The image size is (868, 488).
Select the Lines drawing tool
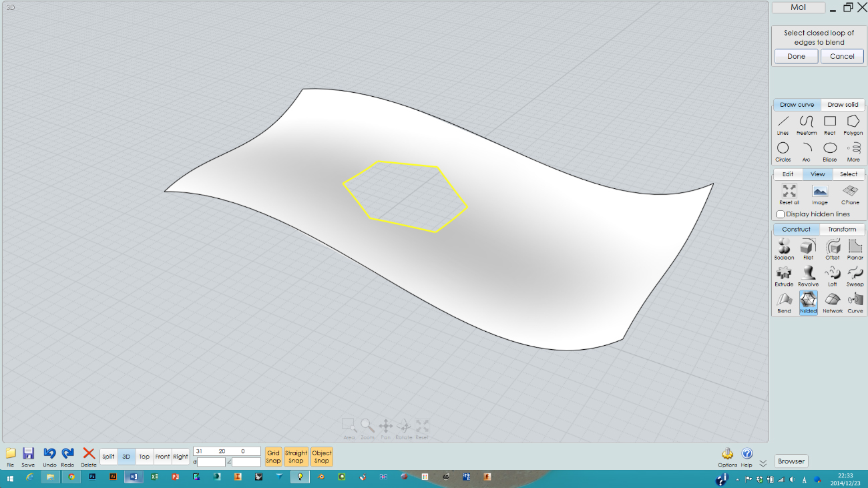[x=783, y=124]
